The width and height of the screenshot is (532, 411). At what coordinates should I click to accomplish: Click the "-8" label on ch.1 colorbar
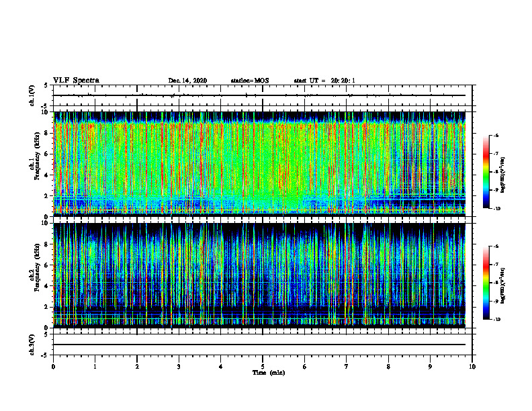click(496, 172)
